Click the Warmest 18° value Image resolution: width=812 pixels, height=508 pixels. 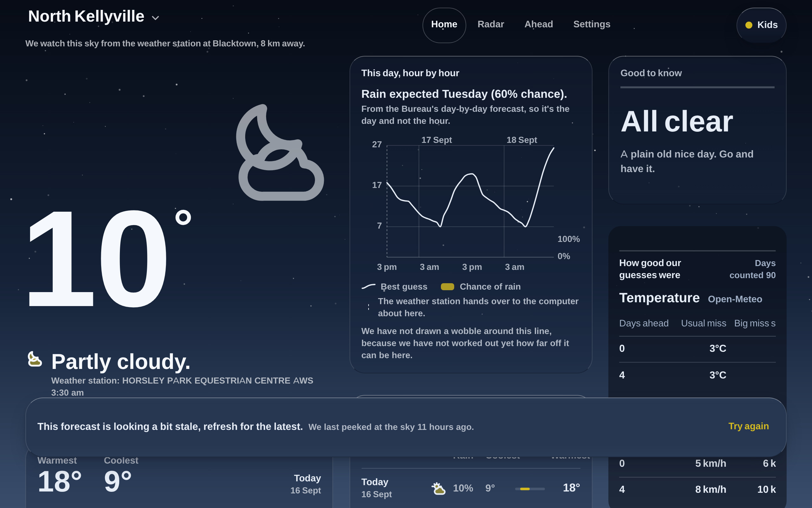point(59,481)
